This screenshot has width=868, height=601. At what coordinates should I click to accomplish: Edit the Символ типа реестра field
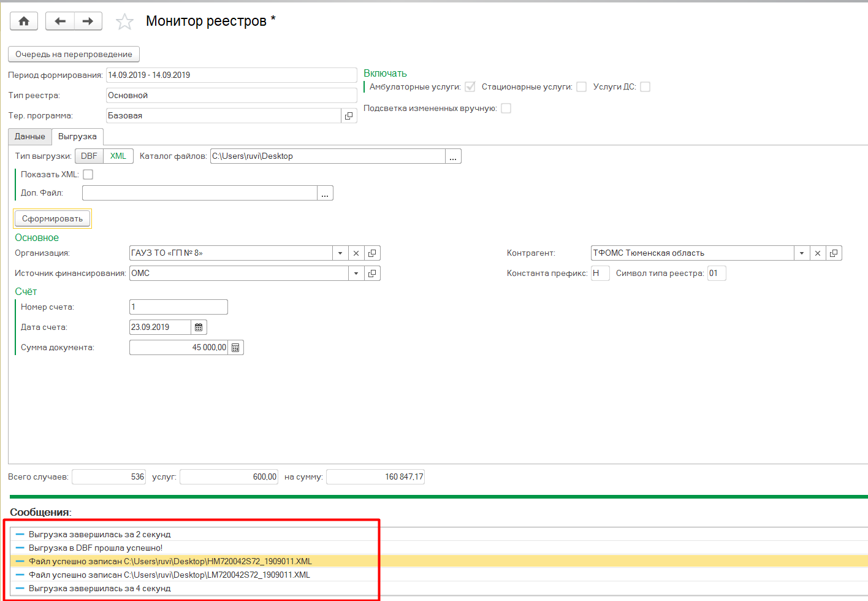[717, 274]
